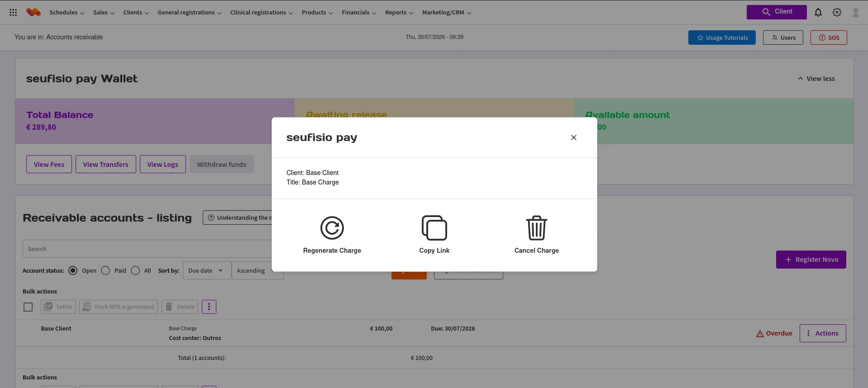Image resolution: width=868 pixels, height=388 pixels.
Task: Expand the Due date sort dropdown
Action: pyautogui.click(x=207, y=270)
